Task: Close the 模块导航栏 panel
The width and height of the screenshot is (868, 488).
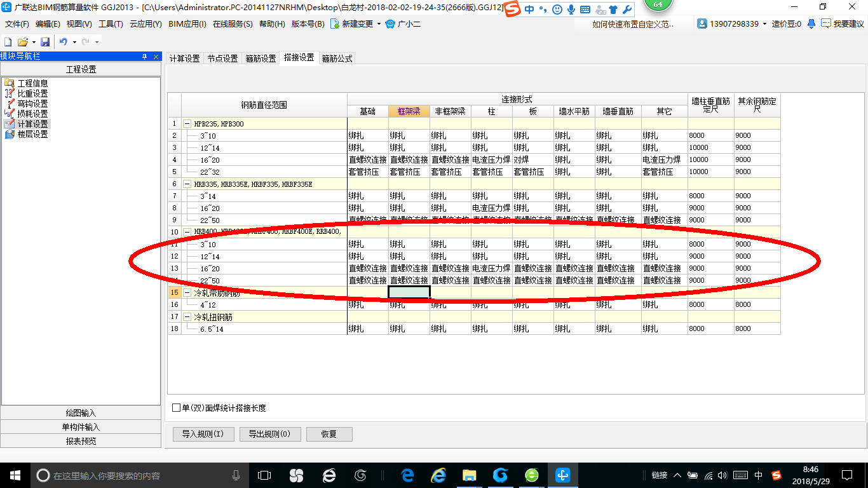Action: [156, 57]
